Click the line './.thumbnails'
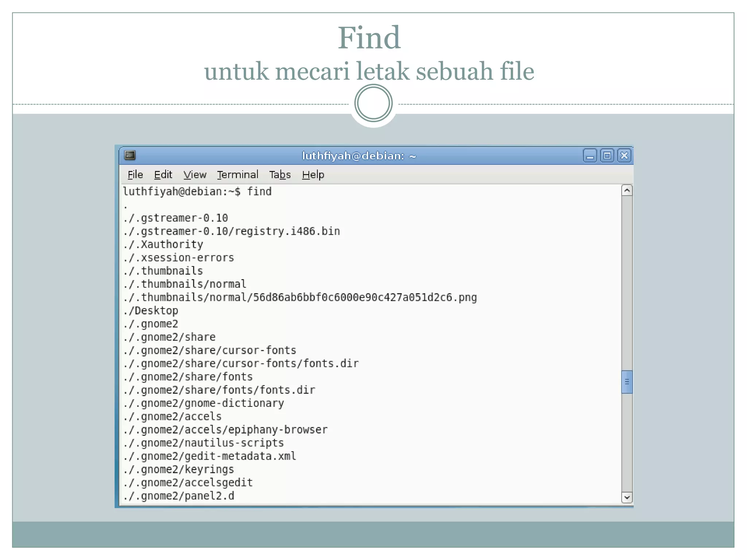 [x=163, y=271]
